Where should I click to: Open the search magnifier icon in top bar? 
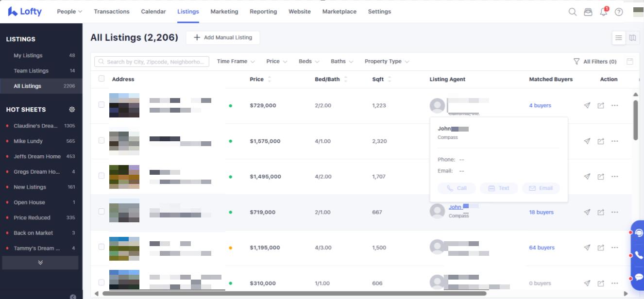point(573,12)
